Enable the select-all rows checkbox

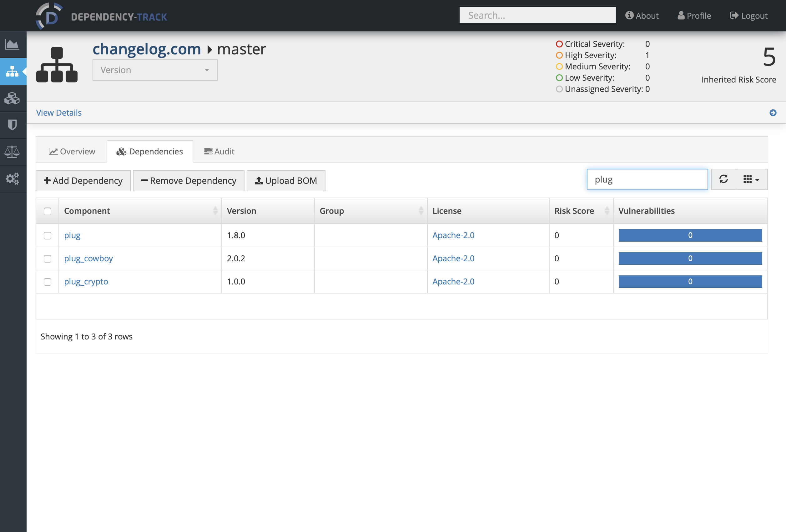pos(48,211)
